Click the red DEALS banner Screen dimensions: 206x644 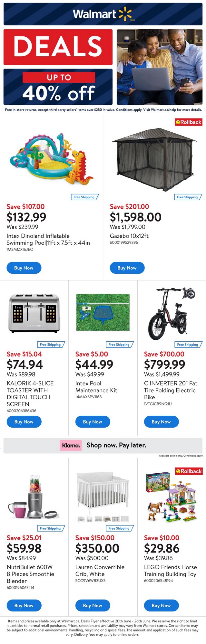tap(58, 47)
